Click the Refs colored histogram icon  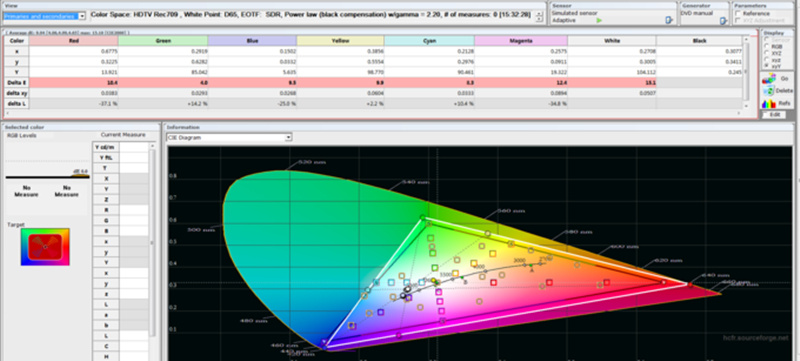tap(768, 104)
